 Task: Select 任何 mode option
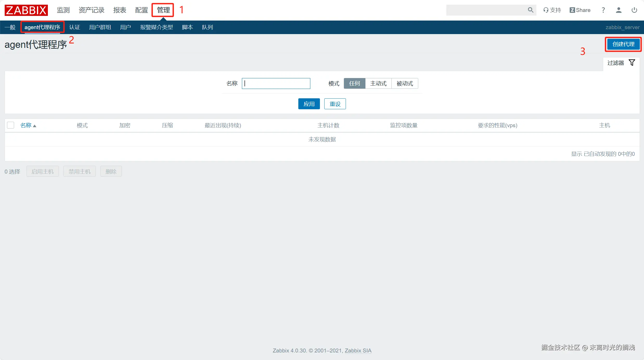point(354,83)
